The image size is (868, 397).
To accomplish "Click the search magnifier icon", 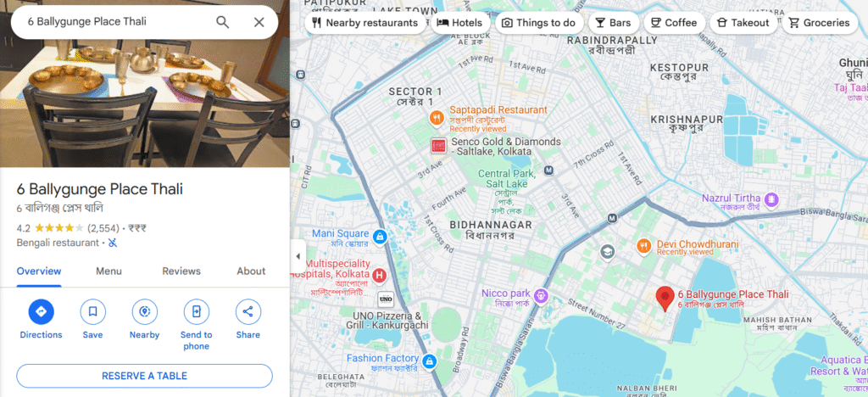I will (x=223, y=22).
